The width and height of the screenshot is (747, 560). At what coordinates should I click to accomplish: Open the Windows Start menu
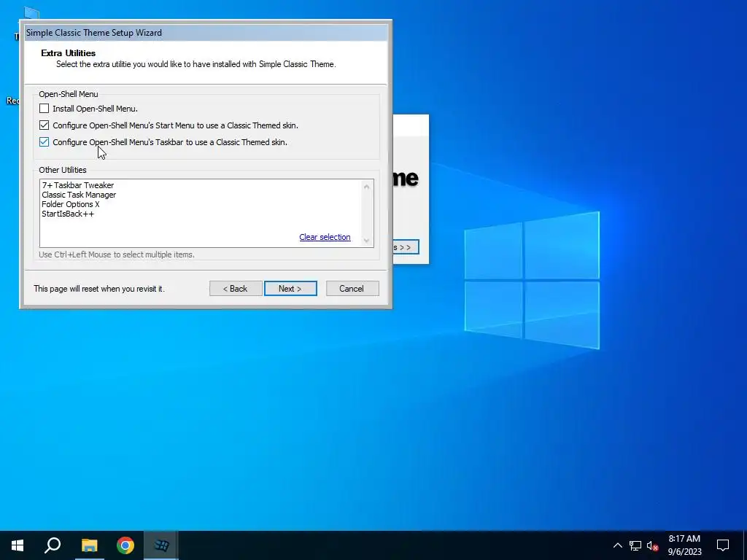(x=18, y=545)
